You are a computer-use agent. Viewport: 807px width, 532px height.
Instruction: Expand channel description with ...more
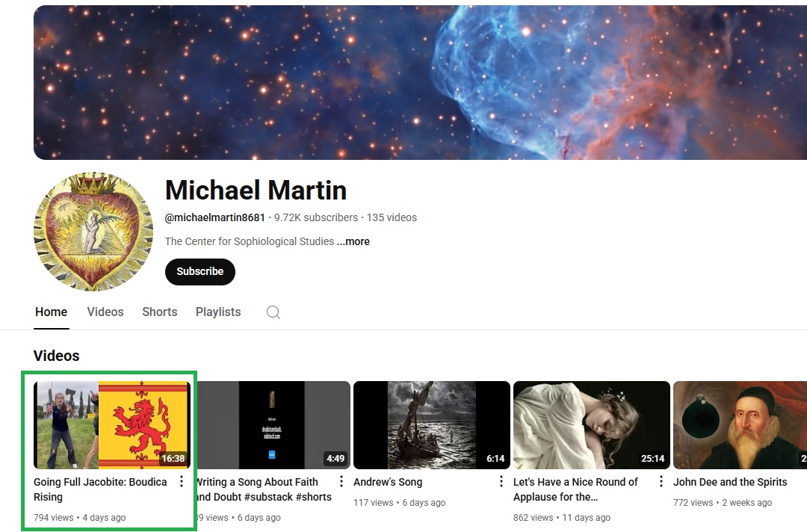pos(353,241)
